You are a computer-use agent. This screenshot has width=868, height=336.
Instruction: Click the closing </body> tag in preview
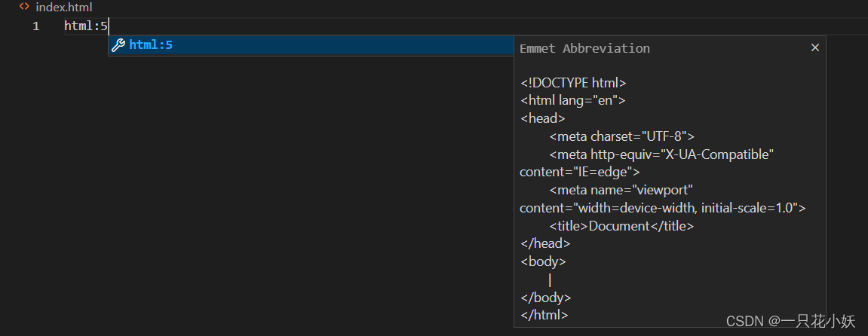point(545,298)
